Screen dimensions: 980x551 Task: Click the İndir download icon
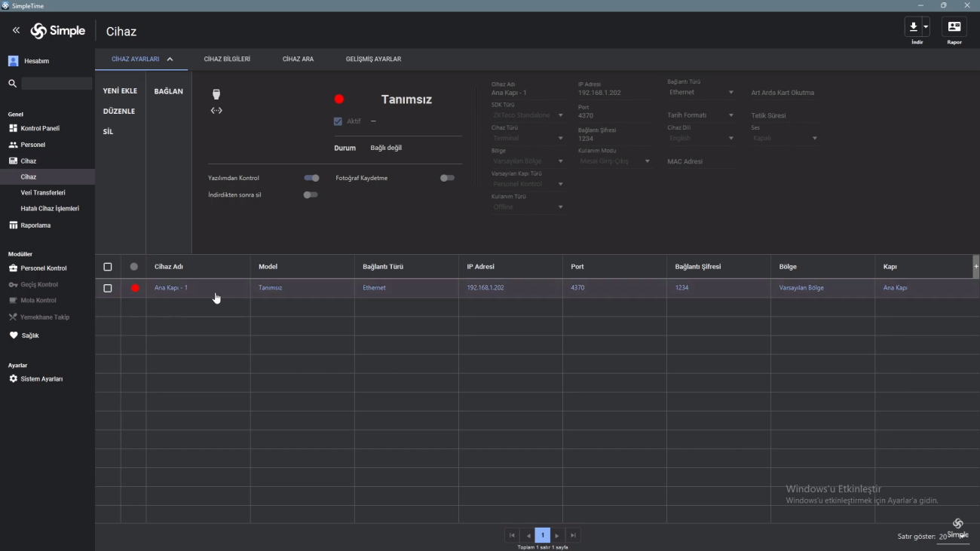click(913, 27)
